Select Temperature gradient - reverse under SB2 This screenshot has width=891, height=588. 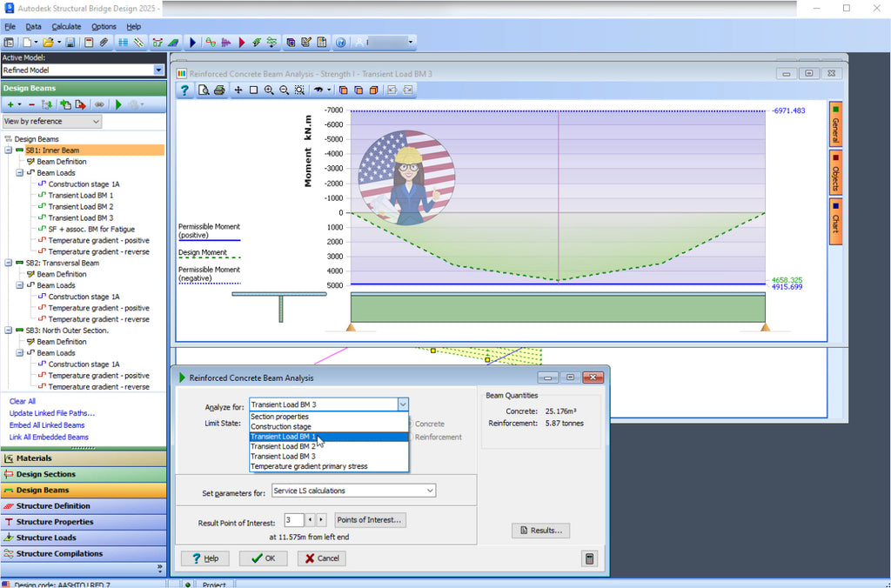pos(98,319)
